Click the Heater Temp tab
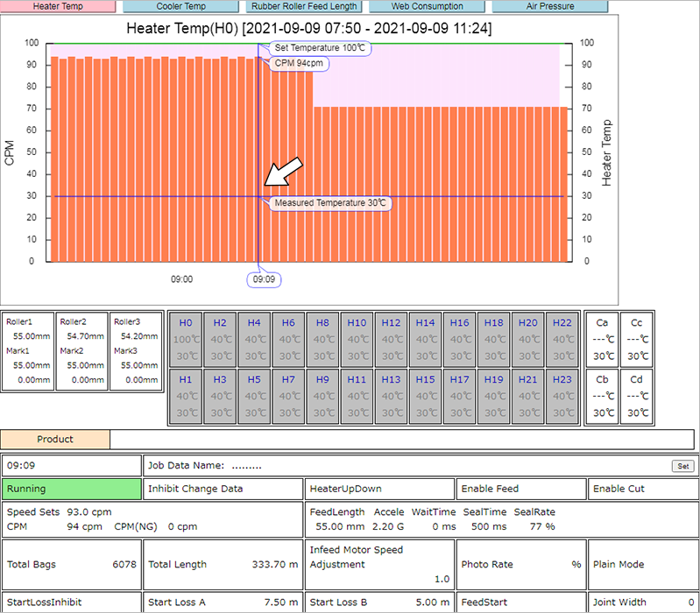Screen dimensions: 700x613 tap(58, 6)
